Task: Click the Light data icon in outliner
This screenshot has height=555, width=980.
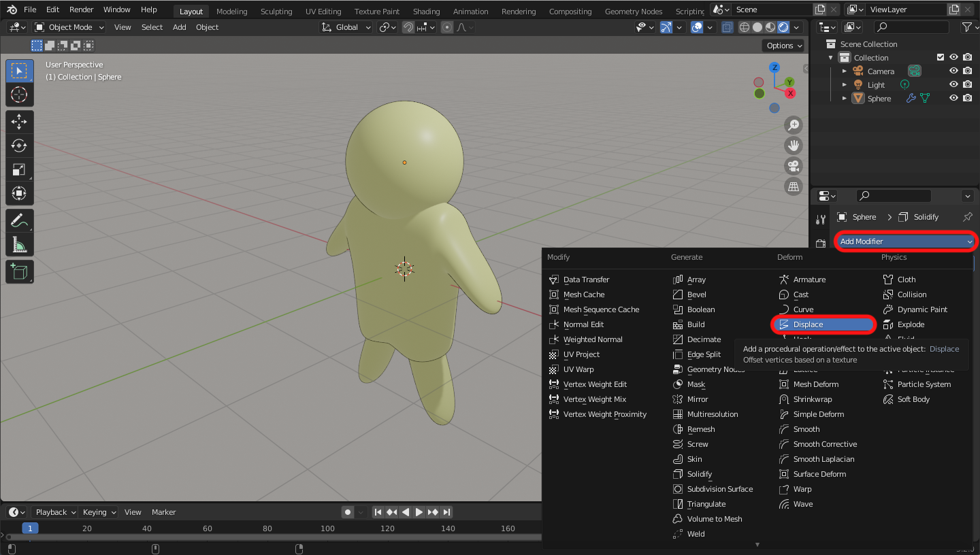Action: pos(904,84)
